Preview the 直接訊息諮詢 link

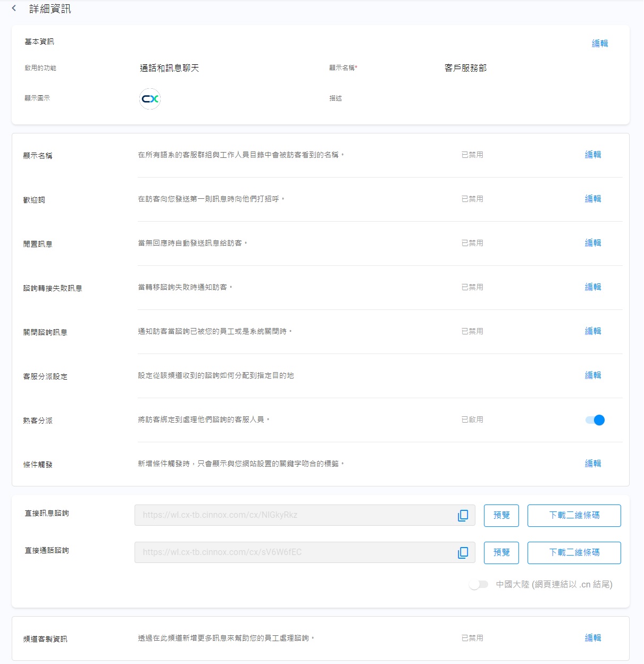tap(501, 516)
